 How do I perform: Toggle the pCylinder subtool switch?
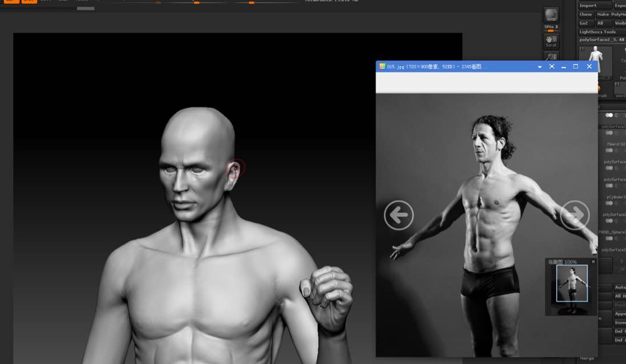coord(609,203)
